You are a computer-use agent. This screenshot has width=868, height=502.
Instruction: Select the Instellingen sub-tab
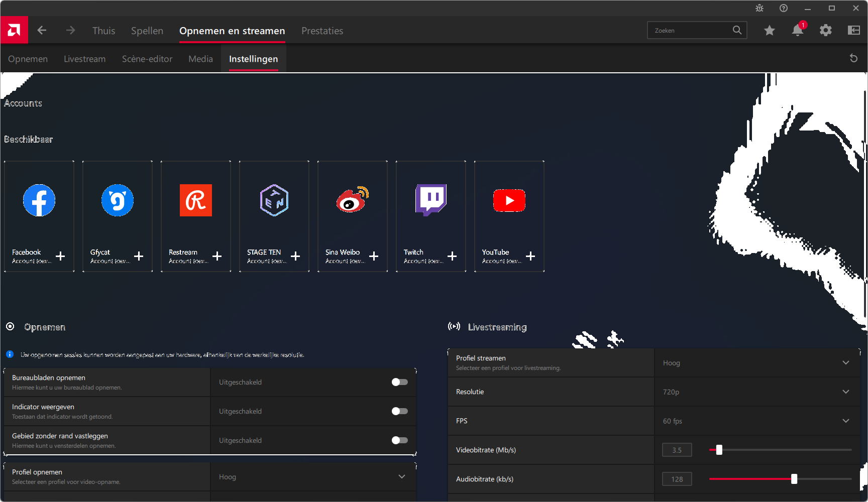point(253,59)
